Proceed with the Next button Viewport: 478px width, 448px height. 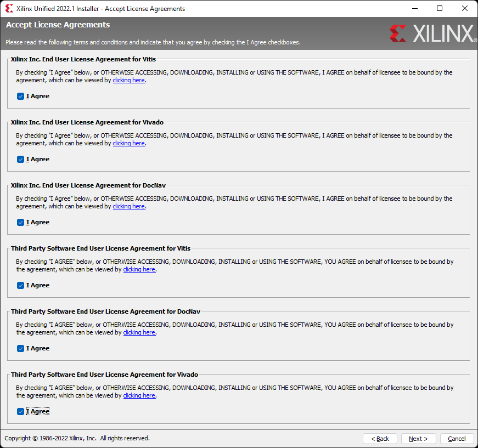418,439
